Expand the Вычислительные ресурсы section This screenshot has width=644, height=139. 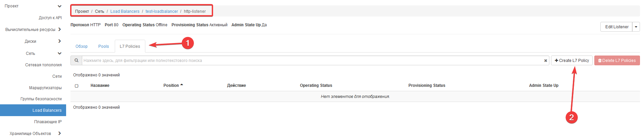(59, 29)
